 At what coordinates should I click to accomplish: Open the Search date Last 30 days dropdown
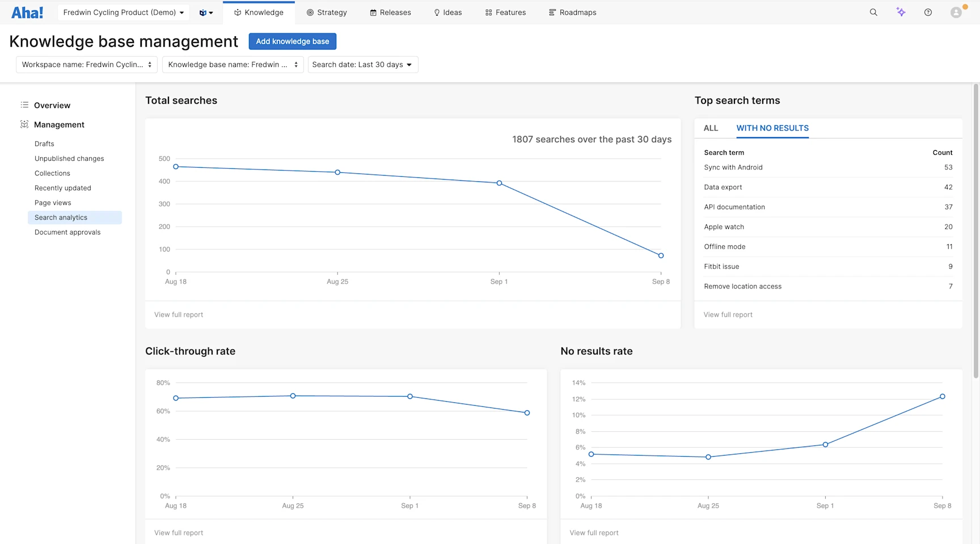(362, 64)
